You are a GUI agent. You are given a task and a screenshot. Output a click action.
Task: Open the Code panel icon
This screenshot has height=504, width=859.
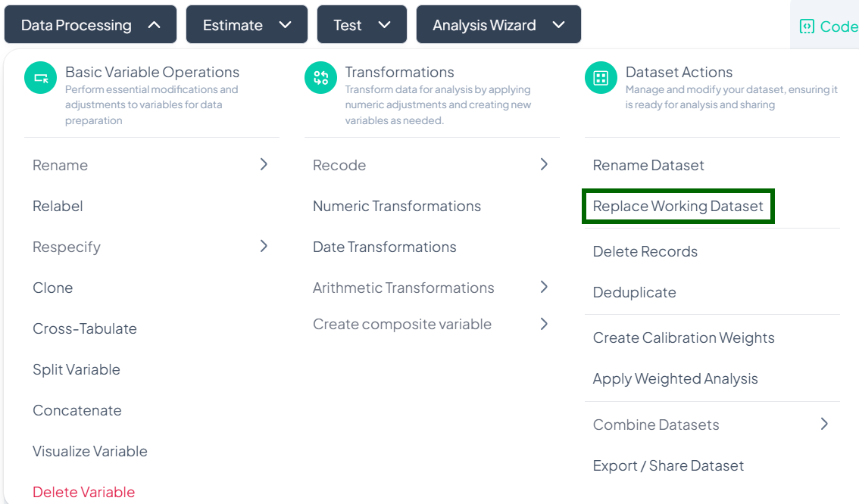click(x=807, y=26)
